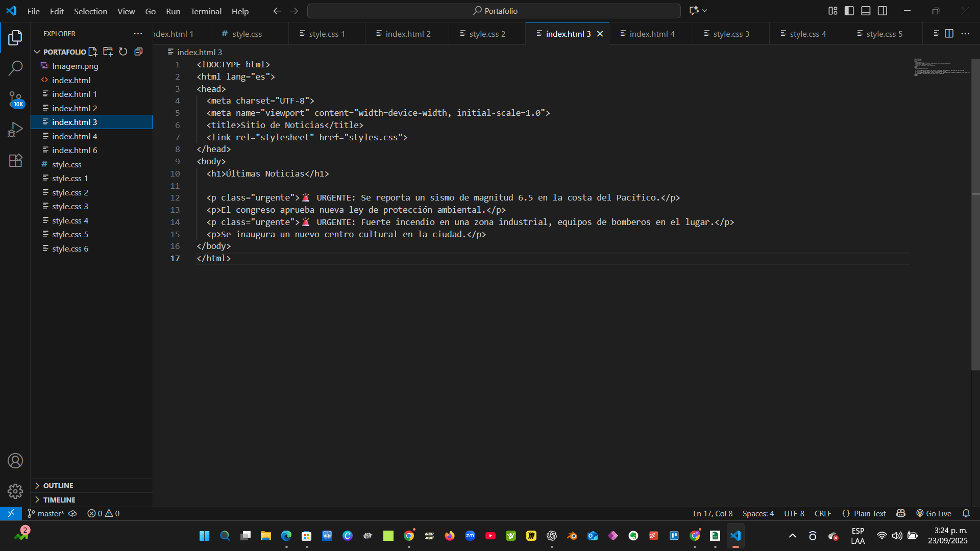This screenshot has width=980, height=551.
Task: Refresh the Explorer file list
Action: click(123, 52)
